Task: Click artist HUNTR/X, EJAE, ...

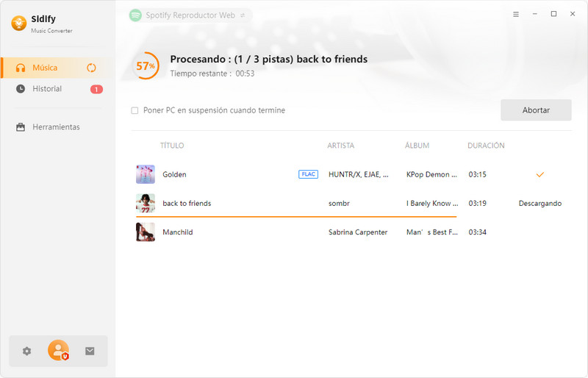Action: [x=359, y=174]
